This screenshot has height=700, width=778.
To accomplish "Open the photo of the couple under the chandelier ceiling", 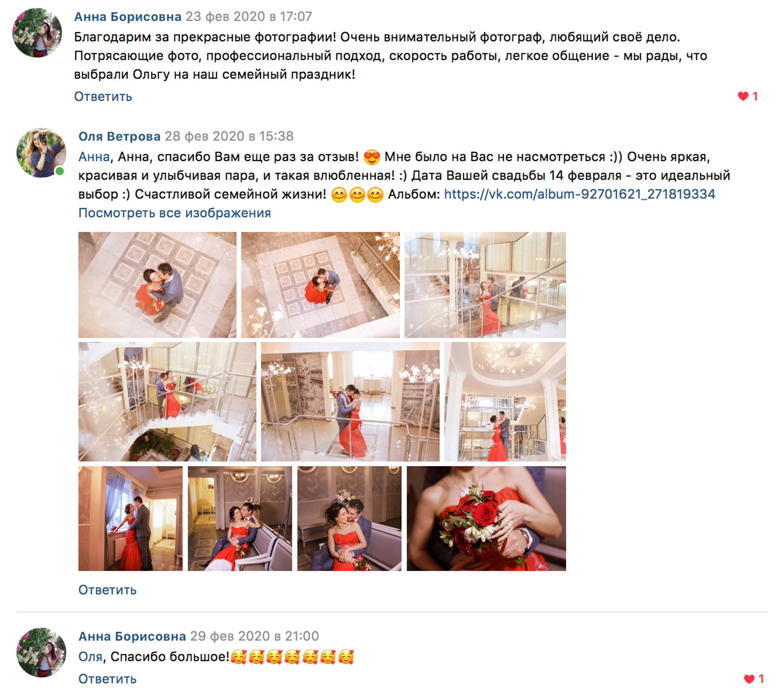I will pyautogui.click(x=505, y=402).
